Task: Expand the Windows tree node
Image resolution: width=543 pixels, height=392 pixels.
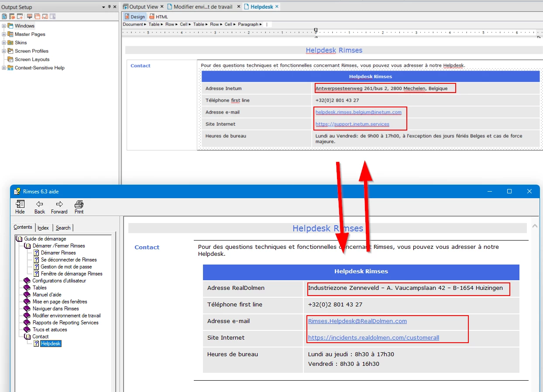Action: [x=4, y=26]
